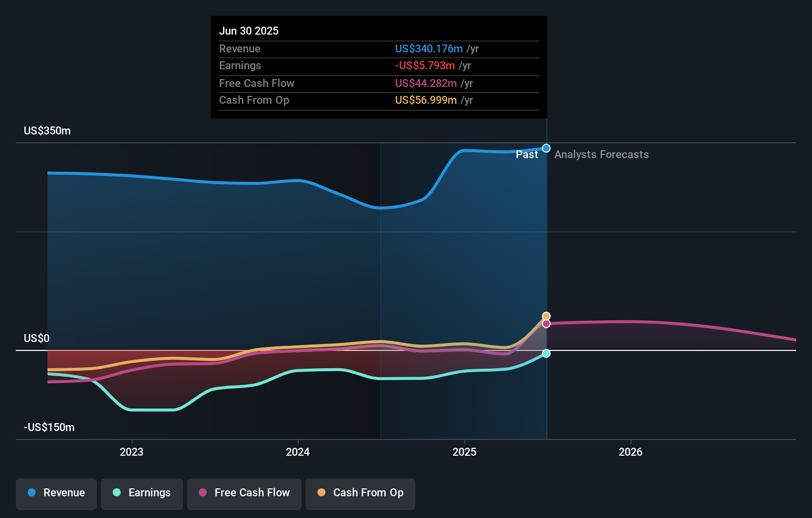Toggle the Revenue series visibility
Viewport: 812px width, 518px height.
(x=56, y=493)
